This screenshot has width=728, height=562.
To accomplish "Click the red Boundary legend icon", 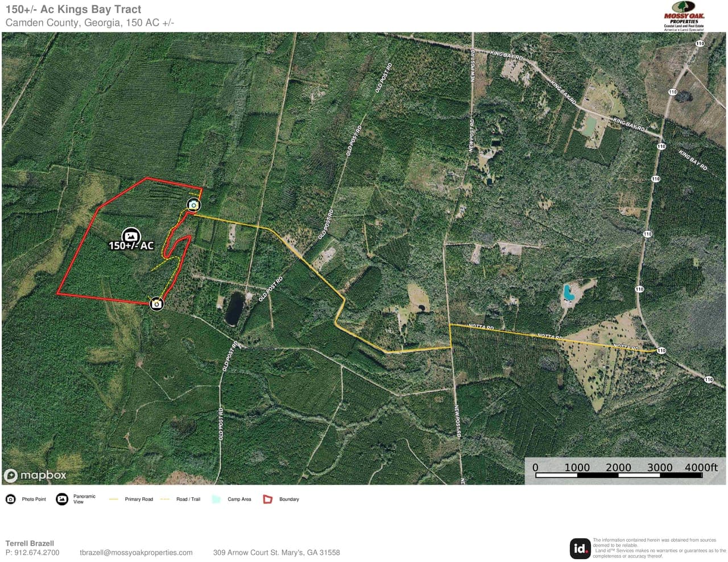I will pyautogui.click(x=268, y=499).
